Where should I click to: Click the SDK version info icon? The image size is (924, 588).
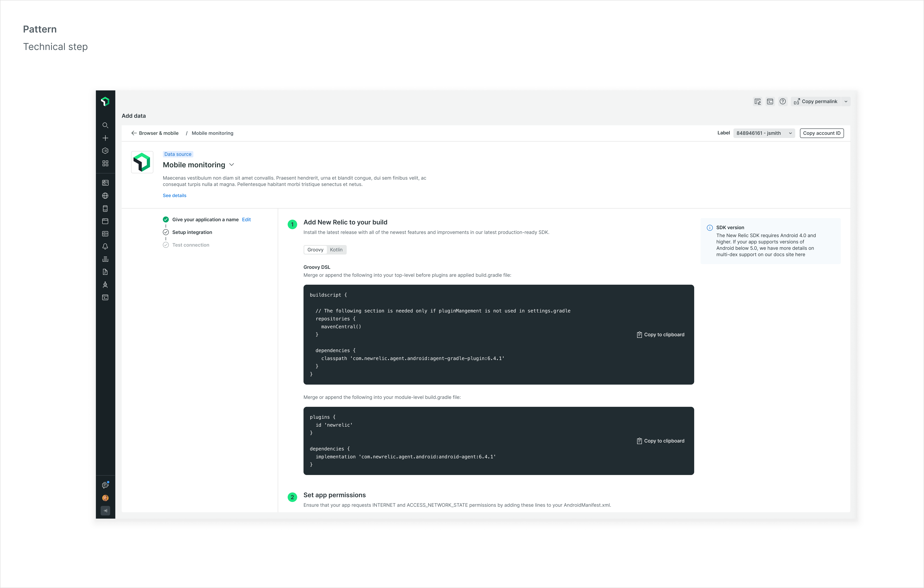[x=710, y=228]
